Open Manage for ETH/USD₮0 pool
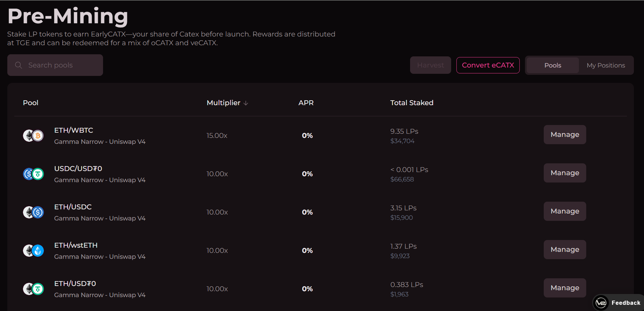Viewport: 644px width, 311px height. (x=565, y=288)
